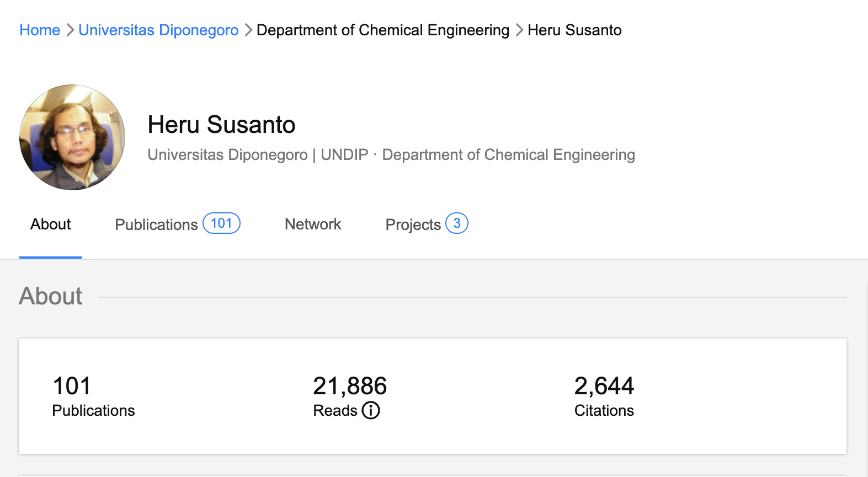Image resolution: width=868 pixels, height=477 pixels.
Task: Click the Reads info icon
Action: [x=371, y=410]
